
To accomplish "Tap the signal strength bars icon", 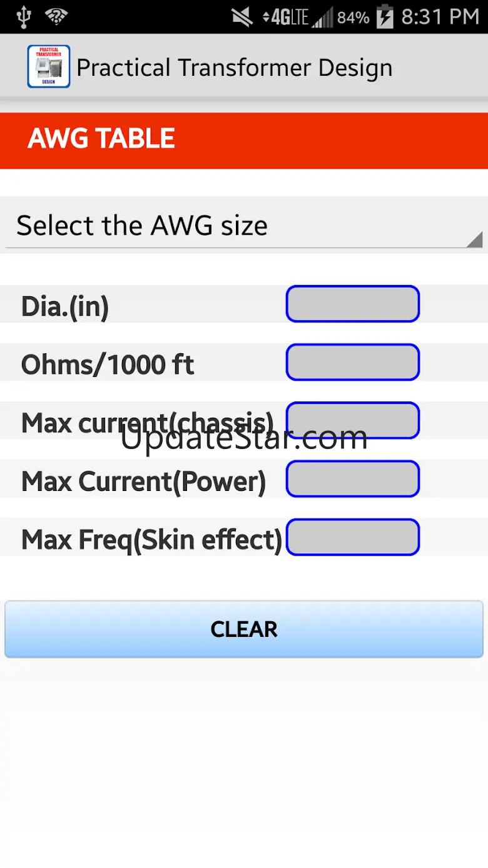I will [x=323, y=18].
